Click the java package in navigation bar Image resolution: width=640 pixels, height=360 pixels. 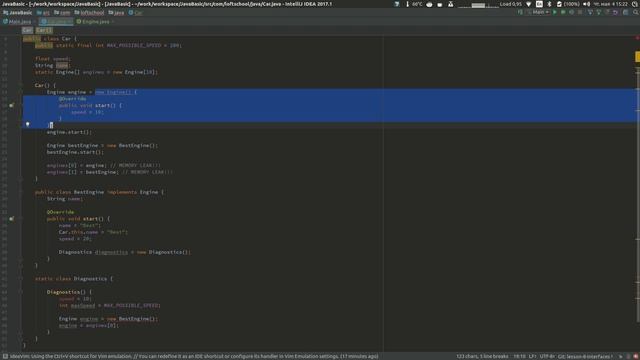(x=116, y=13)
